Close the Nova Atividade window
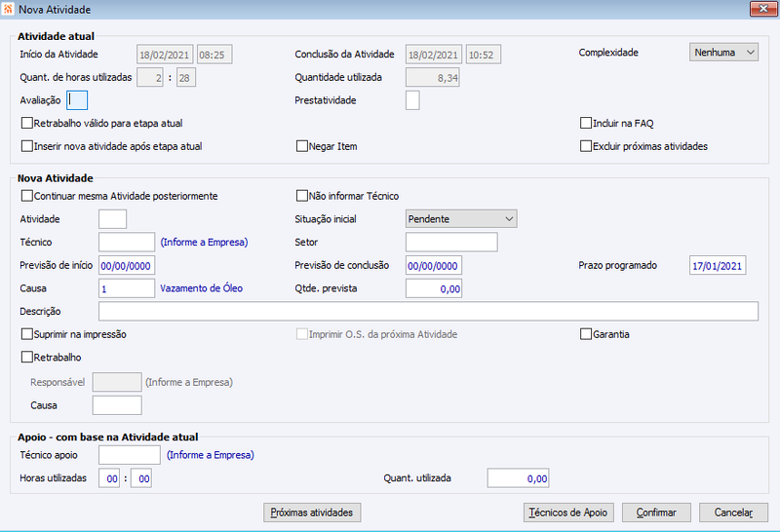The image size is (780, 532). 763,9
